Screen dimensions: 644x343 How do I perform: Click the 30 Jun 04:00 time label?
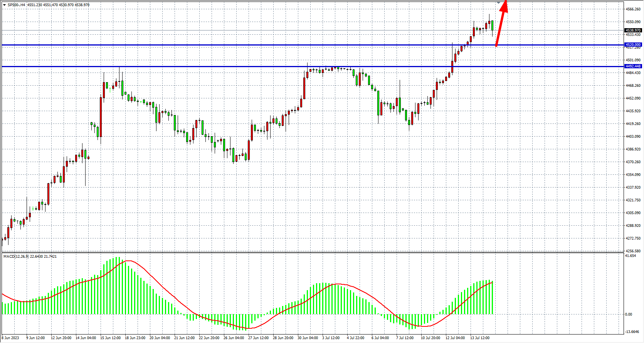click(308, 338)
